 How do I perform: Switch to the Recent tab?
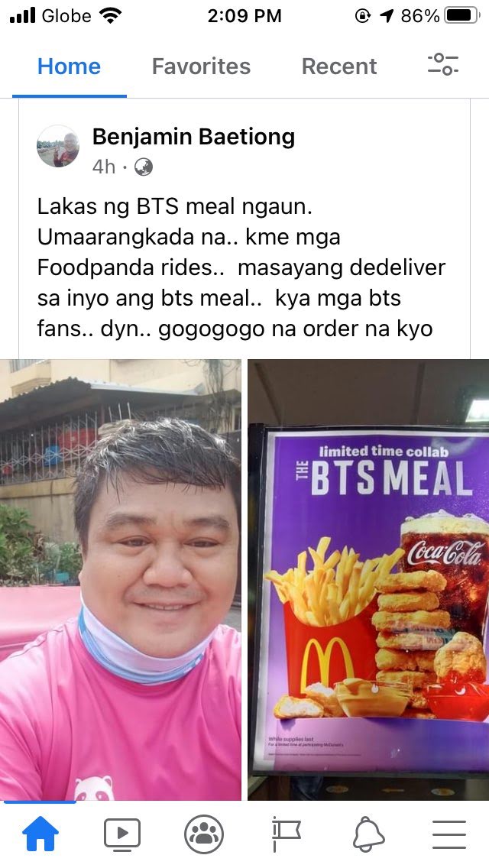pyautogui.click(x=339, y=66)
